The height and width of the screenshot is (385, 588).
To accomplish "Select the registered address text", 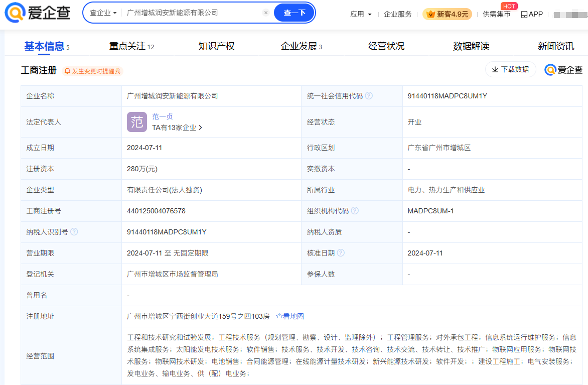I will coord(198,316).
